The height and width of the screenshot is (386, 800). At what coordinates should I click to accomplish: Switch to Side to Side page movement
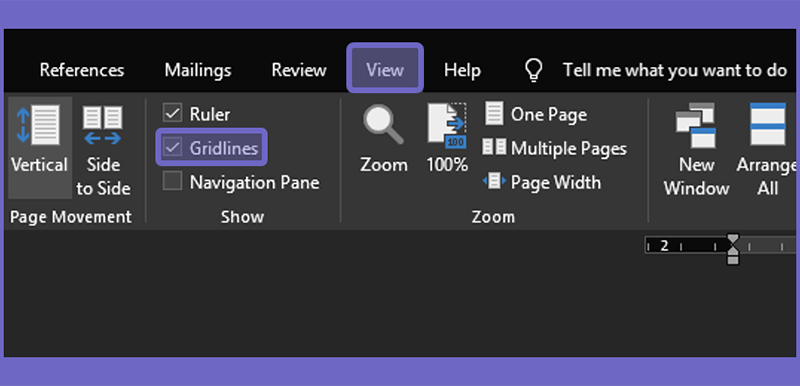[x=103, y=125]
